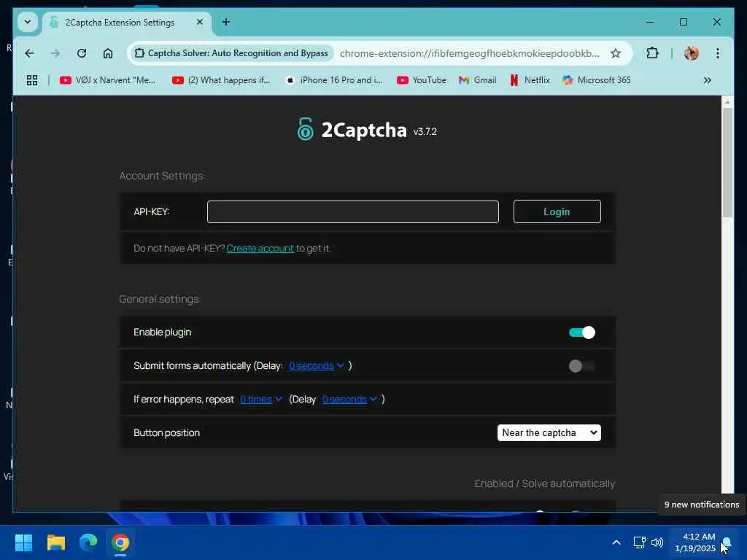The width and height of the screenshot is (747, 560).
Task: Open the taskbar clock showing 4:12 AM
Action: tap(694, 542)
